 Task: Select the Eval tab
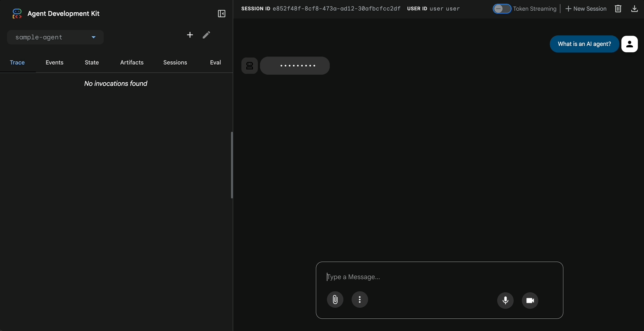(x=215, y=63)
